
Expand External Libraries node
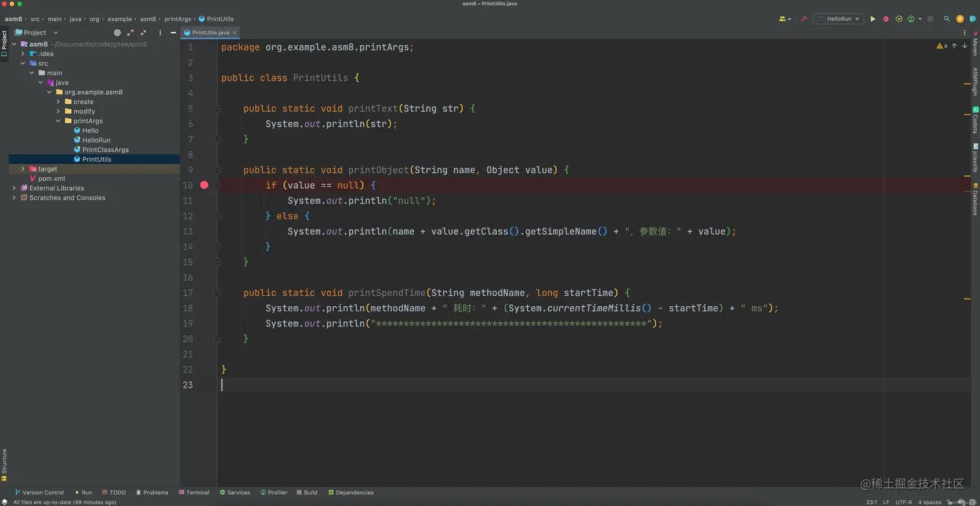[14, 188]
